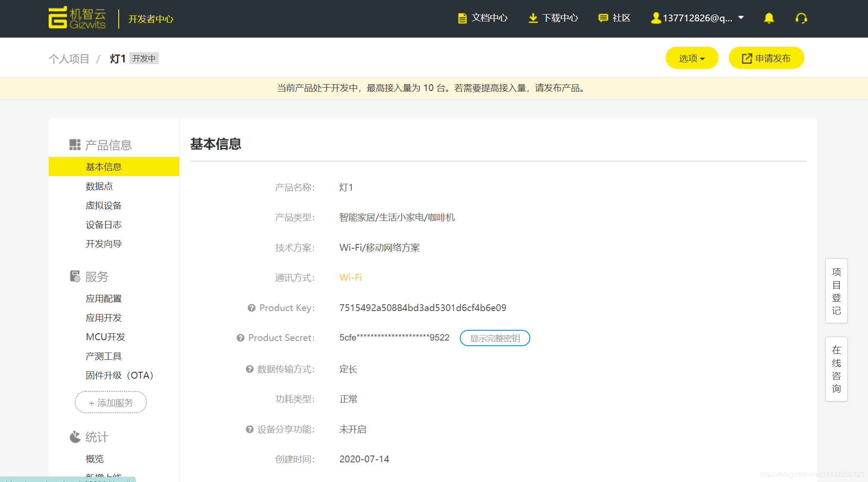Screen dimensions: 868x482
Task: Open 产测工具 production test tool
Action: pos(103,356)
